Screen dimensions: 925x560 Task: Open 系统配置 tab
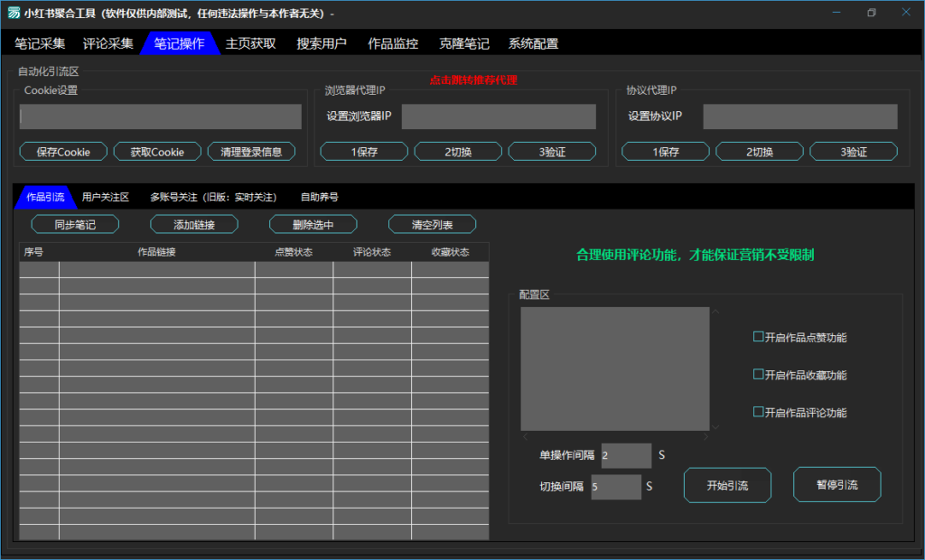click(x=533, y=43)
